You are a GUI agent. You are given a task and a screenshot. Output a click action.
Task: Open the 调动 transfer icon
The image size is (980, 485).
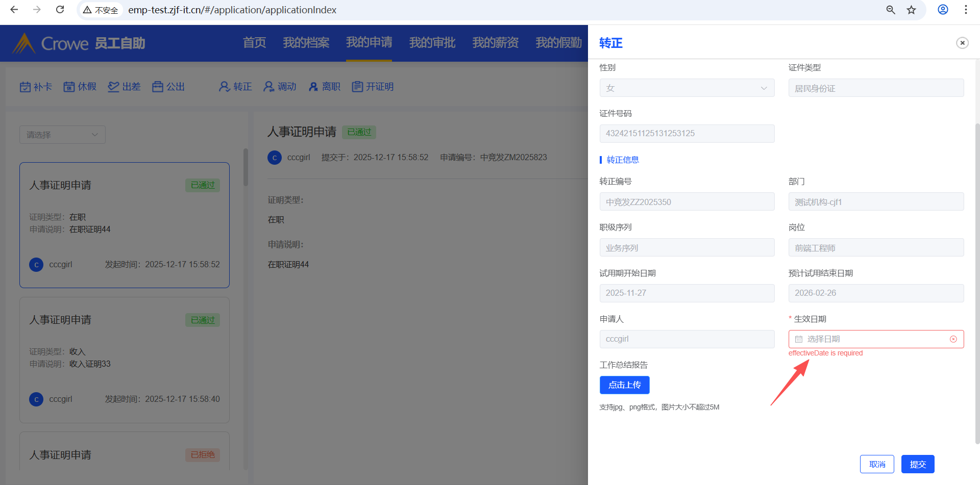coord(269,87)
